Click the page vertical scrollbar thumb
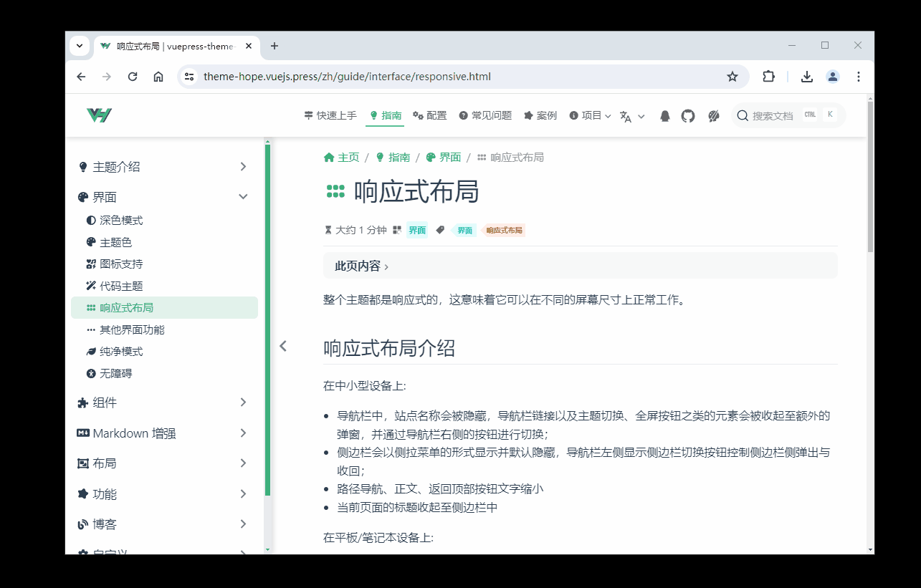921x588 pixels. click(x=870, y=176)
